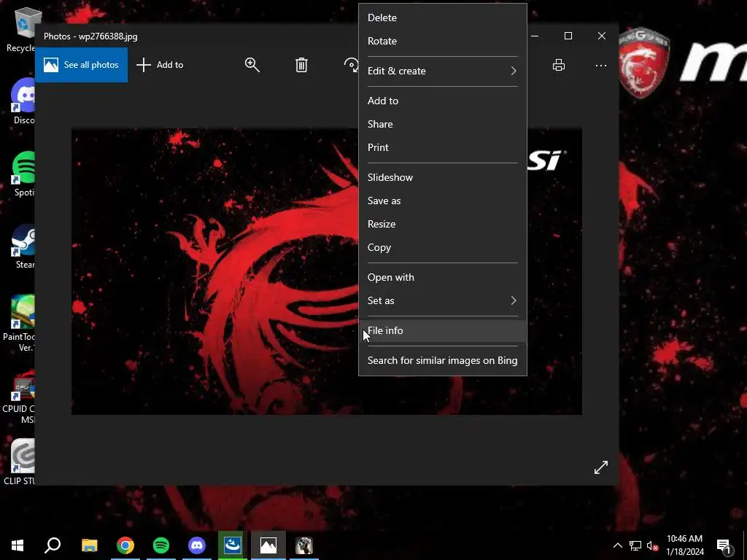Select Rotate in the context menu
747x560 pixels.
(443, 41)
